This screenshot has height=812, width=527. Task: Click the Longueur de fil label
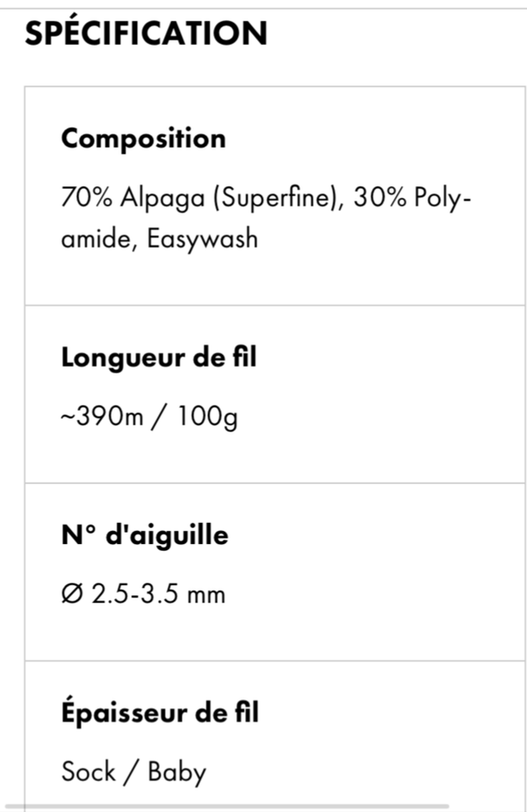[x=159, y=358]
